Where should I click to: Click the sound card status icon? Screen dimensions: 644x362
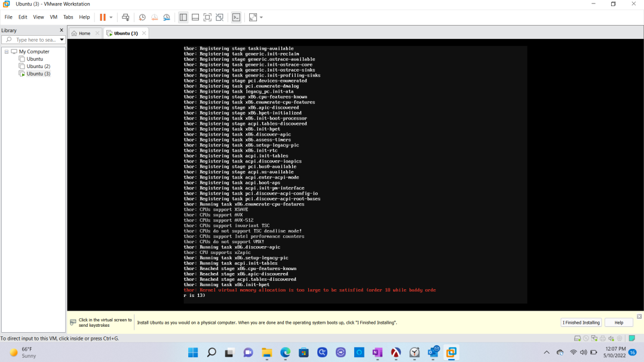[611, 339]
